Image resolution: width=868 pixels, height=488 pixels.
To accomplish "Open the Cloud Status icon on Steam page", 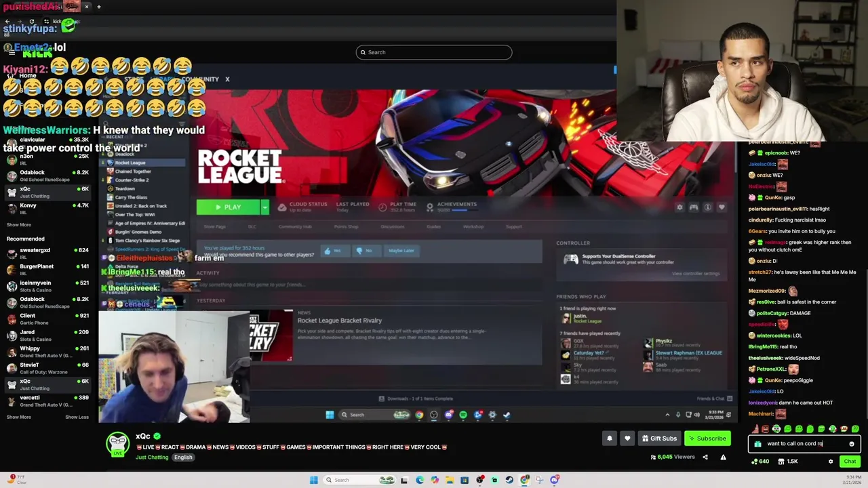I will pyautogui.click(x=281, y=207).
